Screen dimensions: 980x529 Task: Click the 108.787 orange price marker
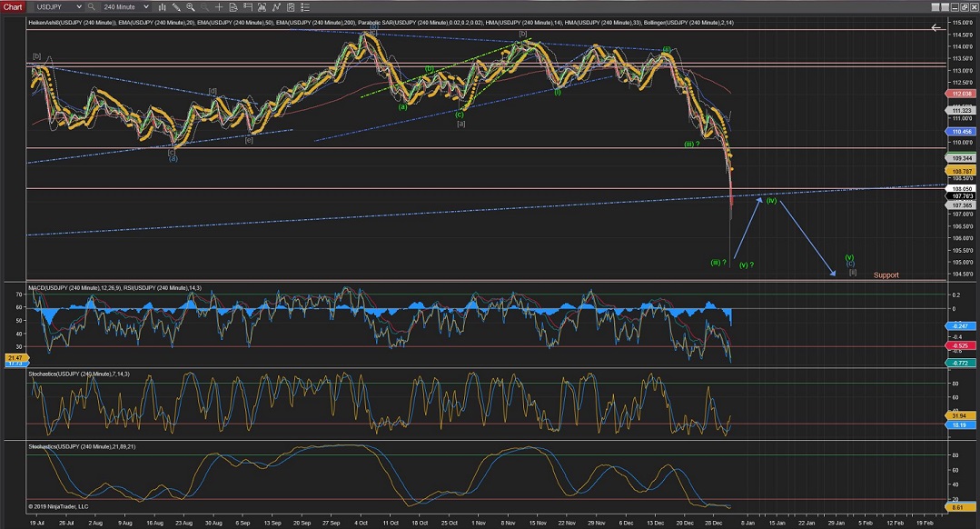[x=961, y=171]
